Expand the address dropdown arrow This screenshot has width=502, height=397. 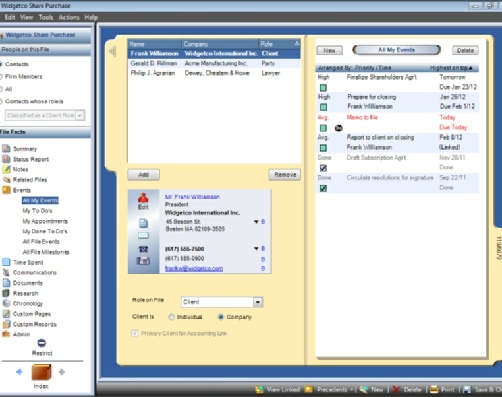[256, 222]
